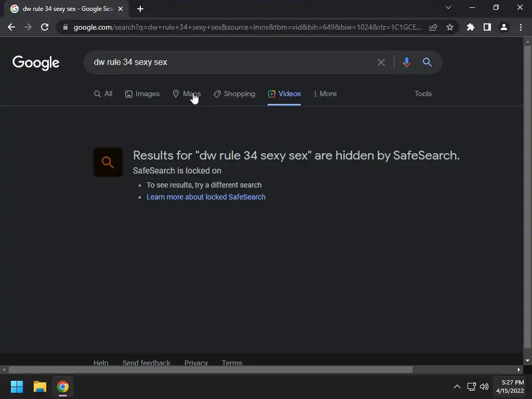Reload the page with the refresh icon
Screen dimensions: 532x399
point(45,27)
